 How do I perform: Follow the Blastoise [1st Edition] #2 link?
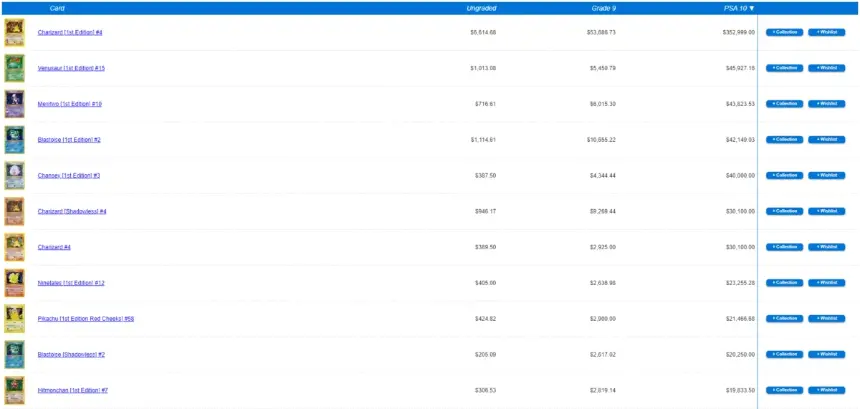point(69,140)
